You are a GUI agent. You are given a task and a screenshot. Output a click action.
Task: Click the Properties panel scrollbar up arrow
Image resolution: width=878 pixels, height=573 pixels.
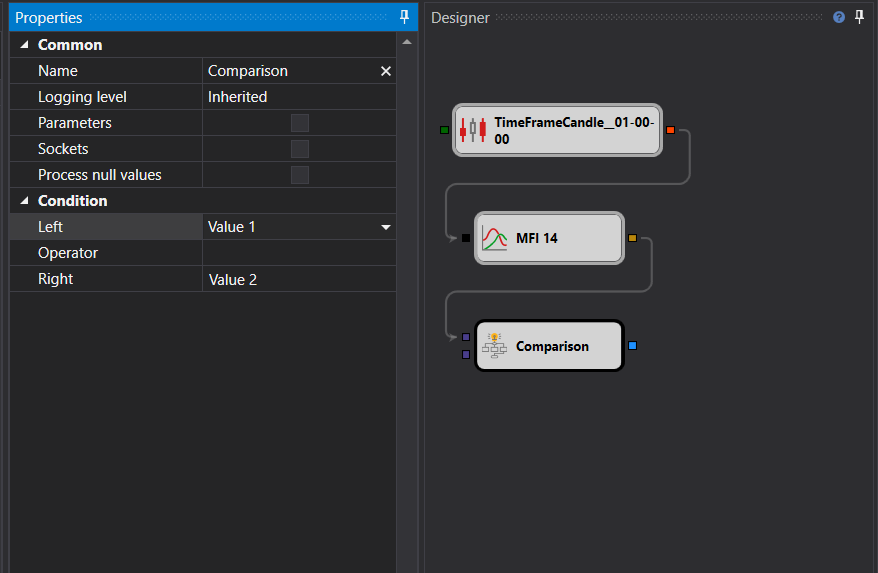406,42
